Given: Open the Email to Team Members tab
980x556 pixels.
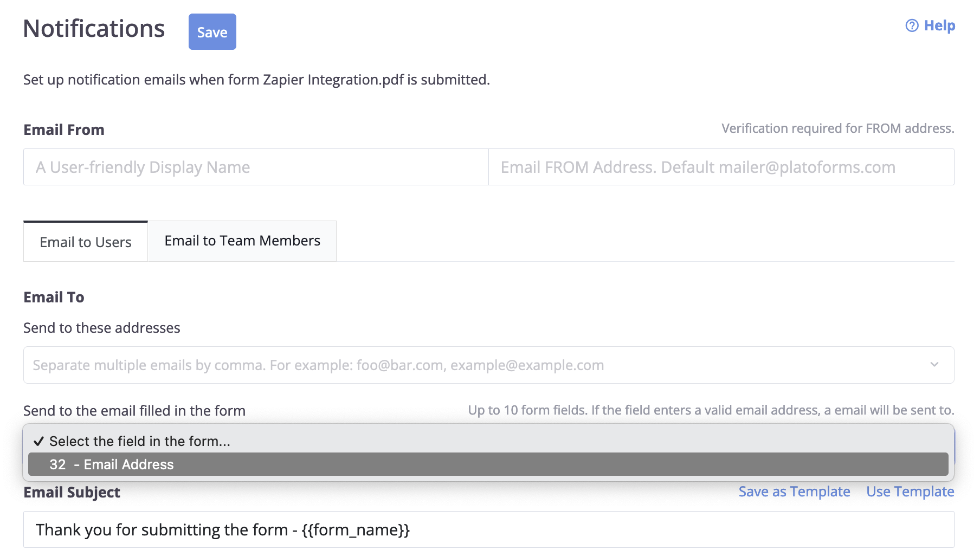Looking at the screenshot, I should tap(242, 241).
